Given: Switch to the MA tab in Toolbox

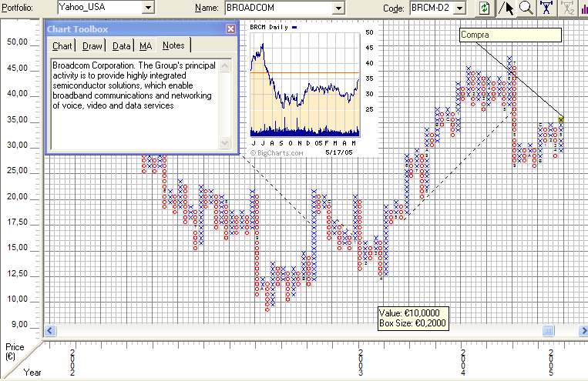Looking at the screenshot, I should (x=146, y=45).
